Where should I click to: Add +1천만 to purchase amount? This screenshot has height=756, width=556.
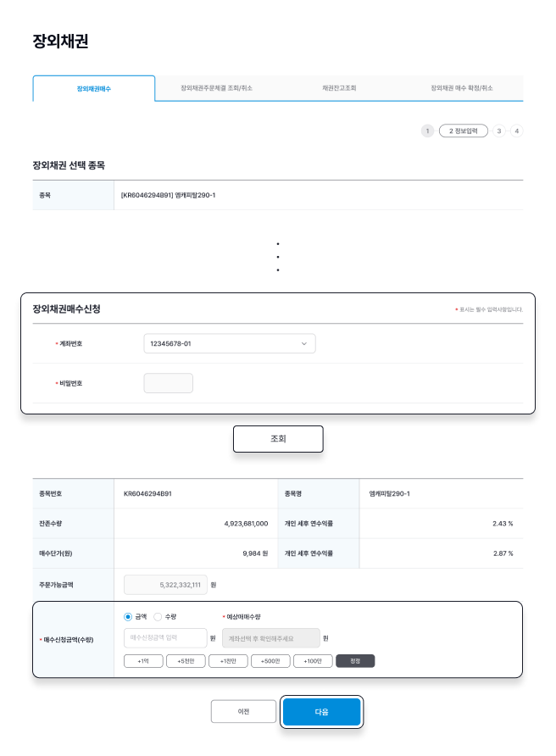(x=228, y=660)
